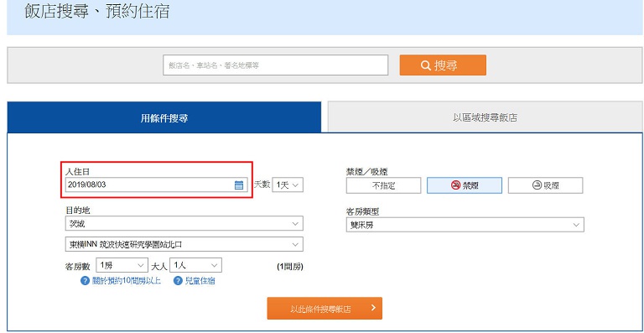Select the 禁煙 non-smoking option
Viewport: 644px width, 333px height.
coord(465,185)
